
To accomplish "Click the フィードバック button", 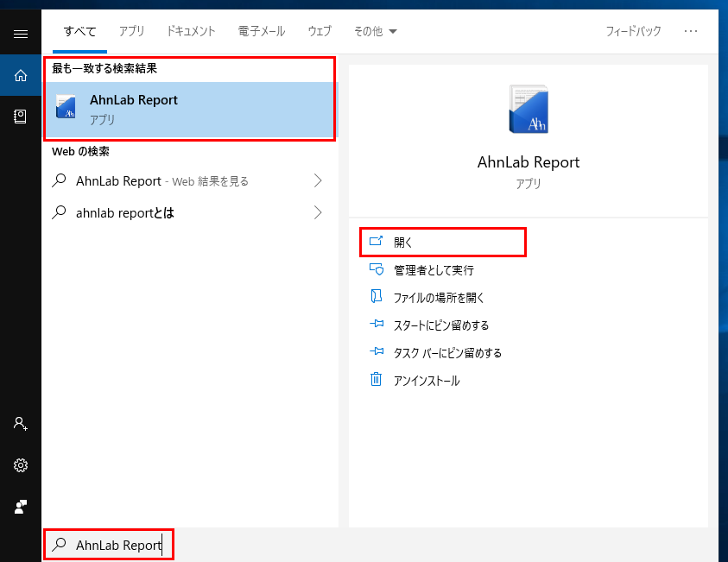I will click(x=633, y=32).
